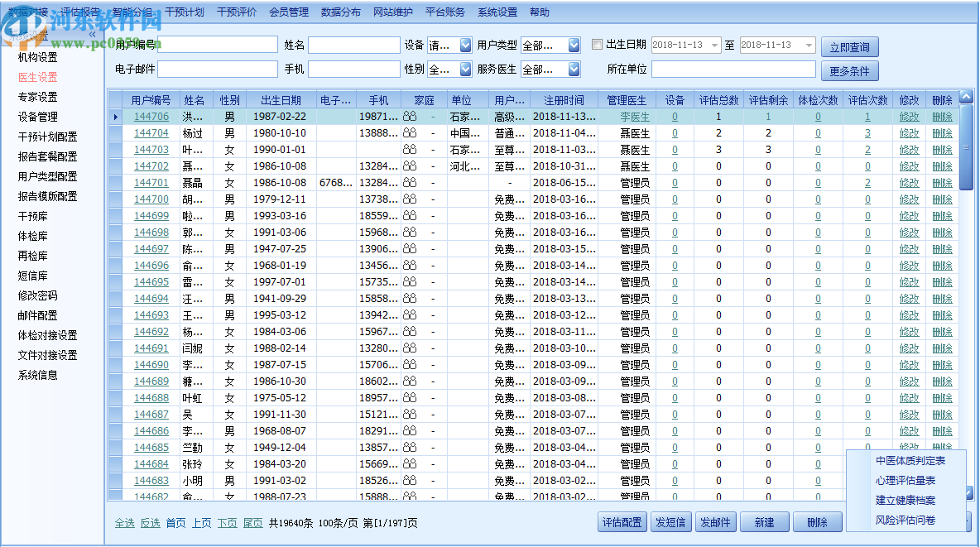This screenshot has width=980, height=547.
Task: Click 全选 to select all rows
Action: click(x=124, y=523)
